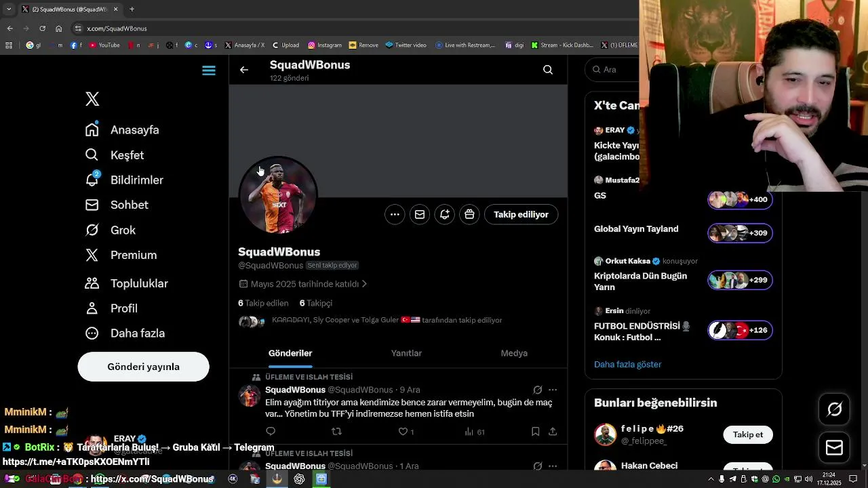Repost the 9 Ara post
Image resolution: width=868 pixels, height=488 pixels.
336,432
